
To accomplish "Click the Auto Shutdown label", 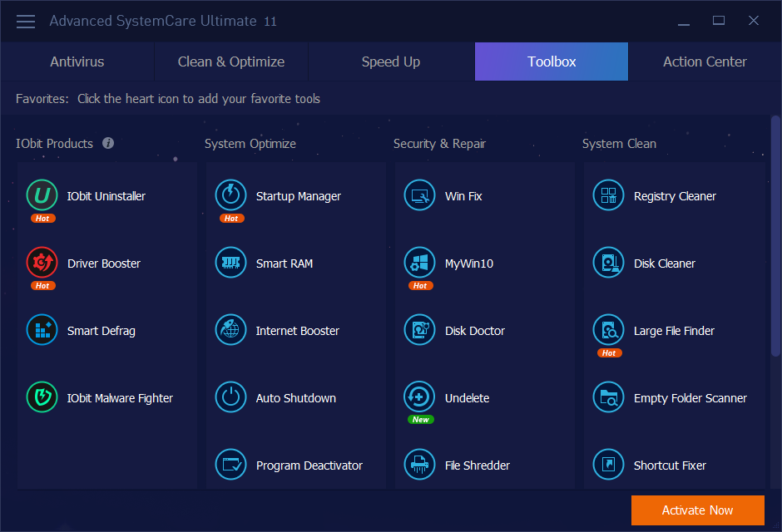I will pyautogui.click(x=295, y=398).
